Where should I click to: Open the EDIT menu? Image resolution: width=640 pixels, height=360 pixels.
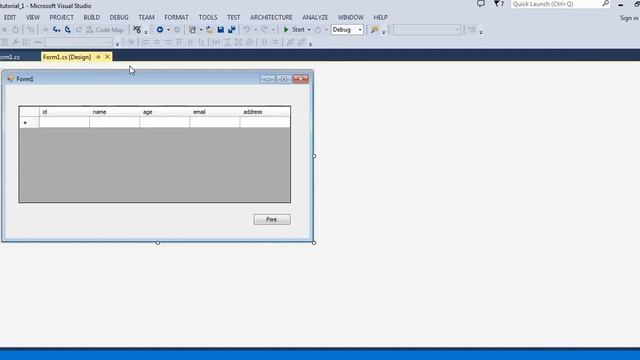10,18
